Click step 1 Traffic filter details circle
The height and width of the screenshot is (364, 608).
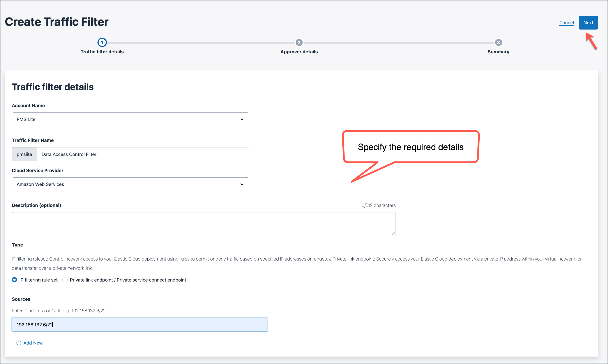102,42
